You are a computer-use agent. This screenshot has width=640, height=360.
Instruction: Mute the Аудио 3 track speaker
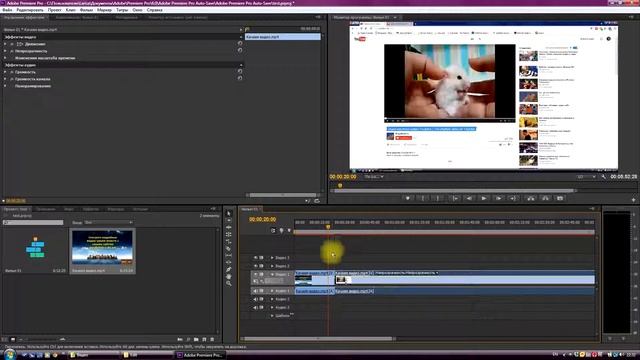coord(256,307)
